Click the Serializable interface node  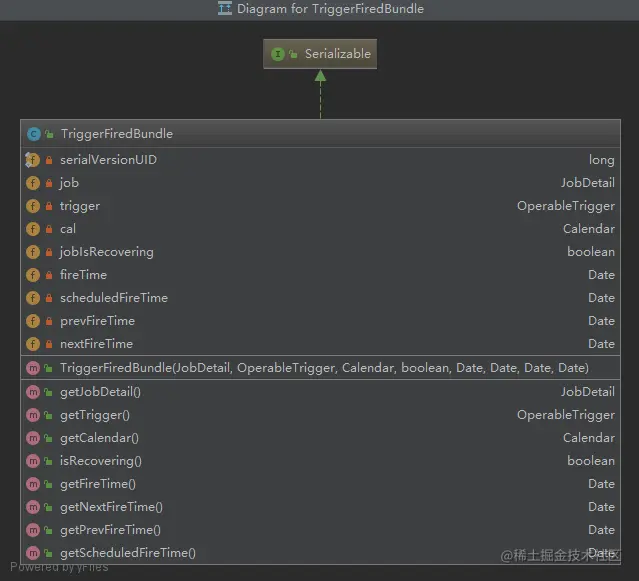click(320, 54)
